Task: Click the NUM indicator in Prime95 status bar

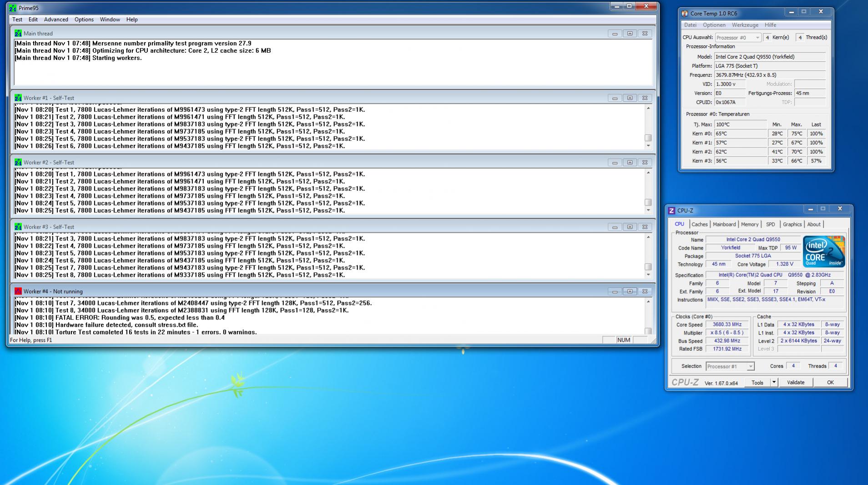Action: tap(624, 340)
